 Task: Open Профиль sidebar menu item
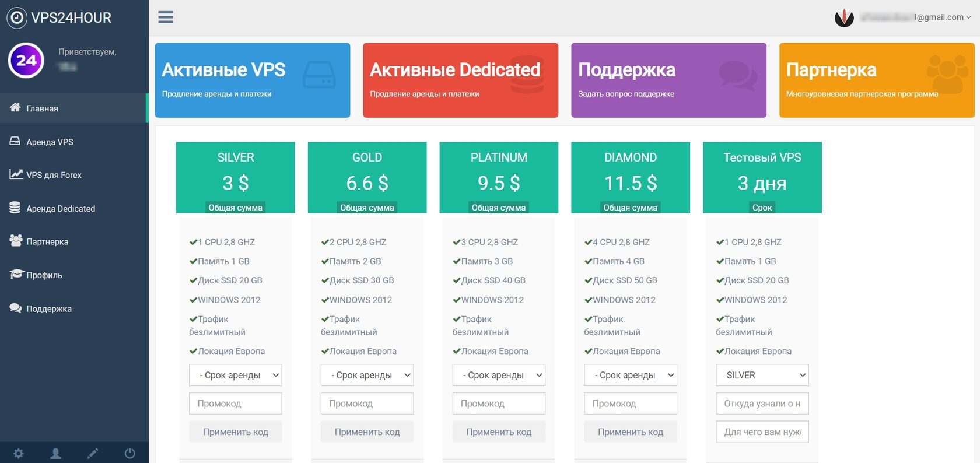click(74, 275)
